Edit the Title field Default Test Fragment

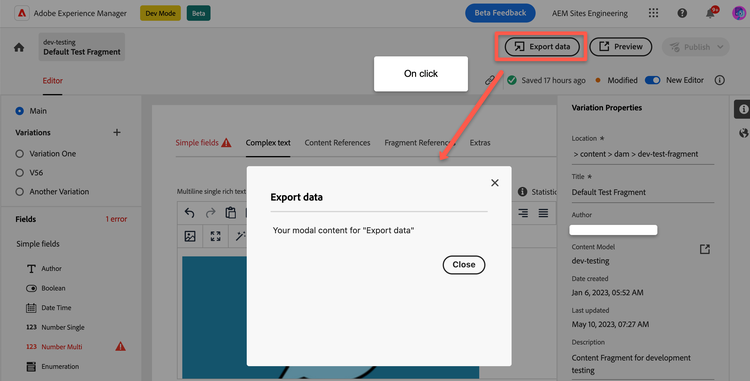point(642,192)
